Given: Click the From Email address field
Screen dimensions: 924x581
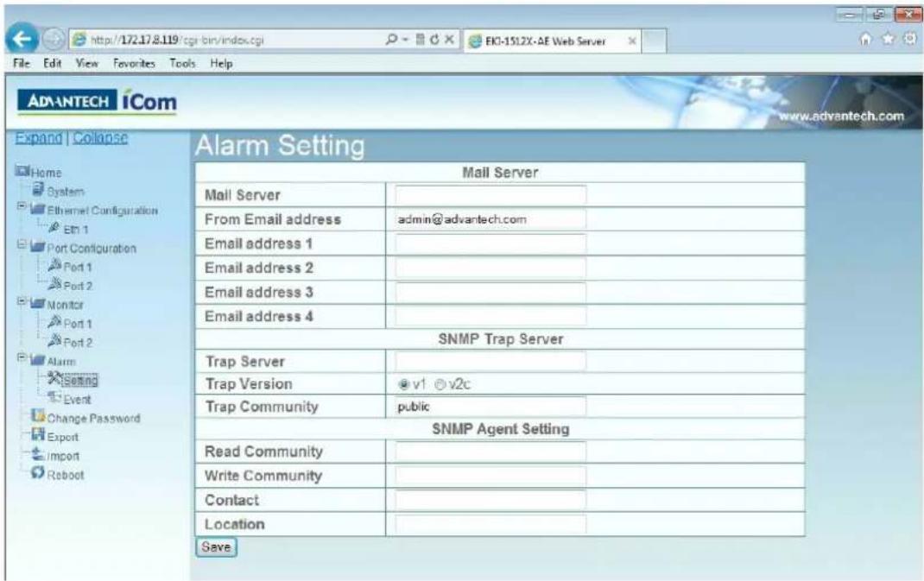Looking at the screenshot, I should (x=490, y=219).
